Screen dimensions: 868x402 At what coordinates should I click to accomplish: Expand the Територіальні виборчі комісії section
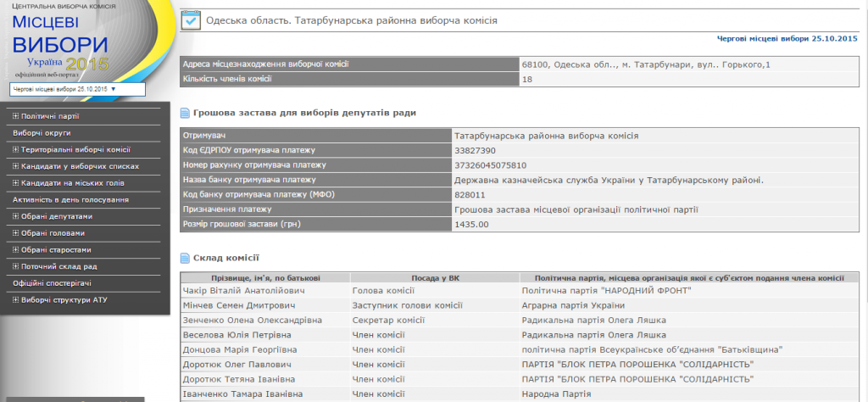point(15,149)
